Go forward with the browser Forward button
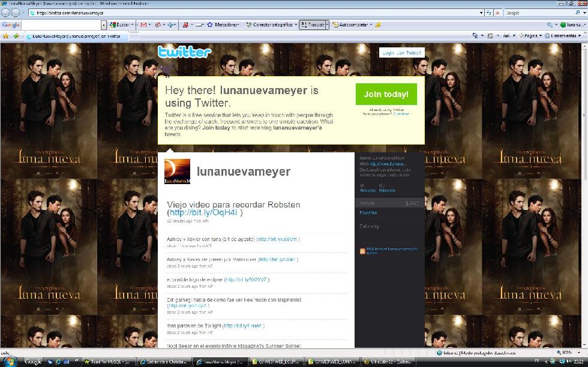588x367 pixels. (15, 13)
